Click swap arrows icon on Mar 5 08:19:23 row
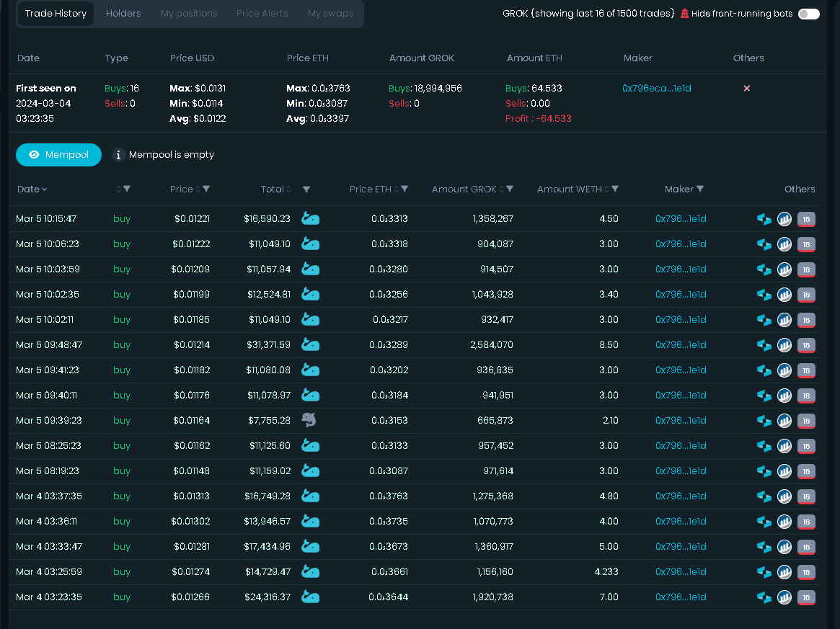The height and width of the screenshot is (629, 840). [764, 471]
